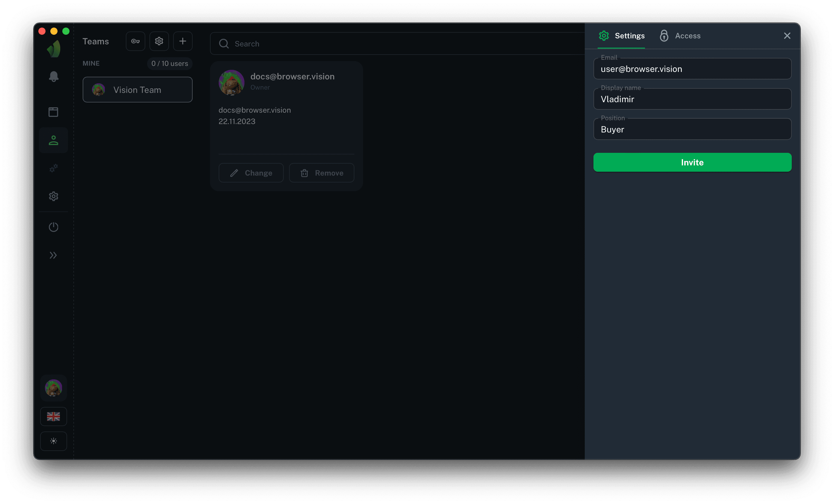Select the Settings tab in panel
Image resolution: width=834 pixels, height=504 pixels.
point(622,36)
